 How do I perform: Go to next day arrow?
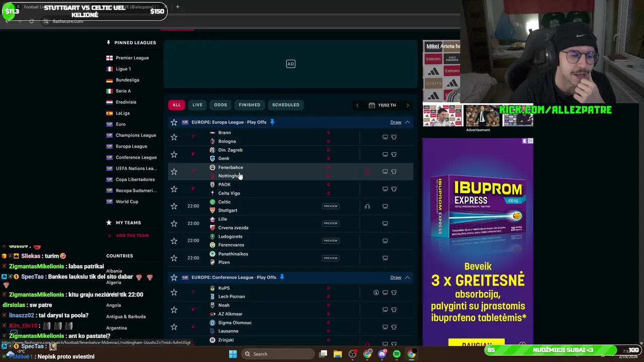point(408,105)
